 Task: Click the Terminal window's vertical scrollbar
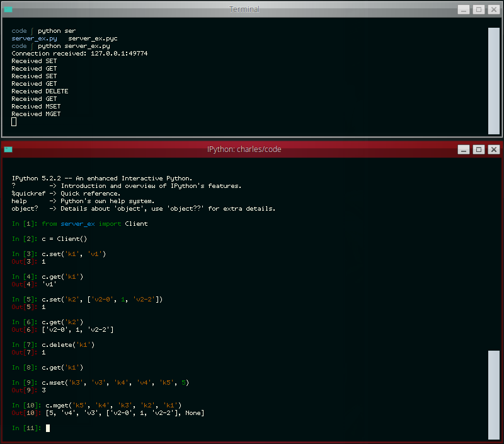click(493, 80)
